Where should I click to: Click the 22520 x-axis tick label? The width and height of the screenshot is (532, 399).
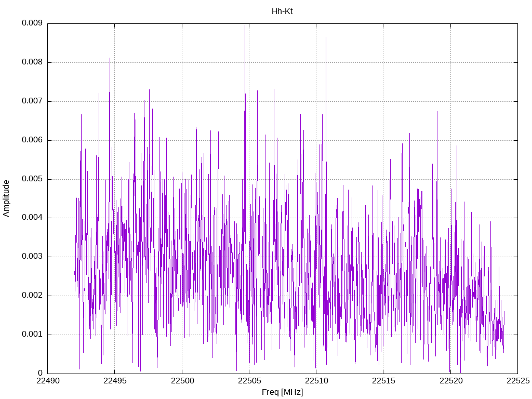click(450, 381)
